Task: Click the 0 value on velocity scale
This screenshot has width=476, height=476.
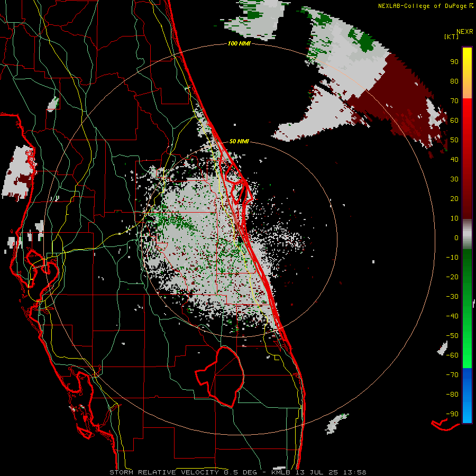Action: (456, 237)
